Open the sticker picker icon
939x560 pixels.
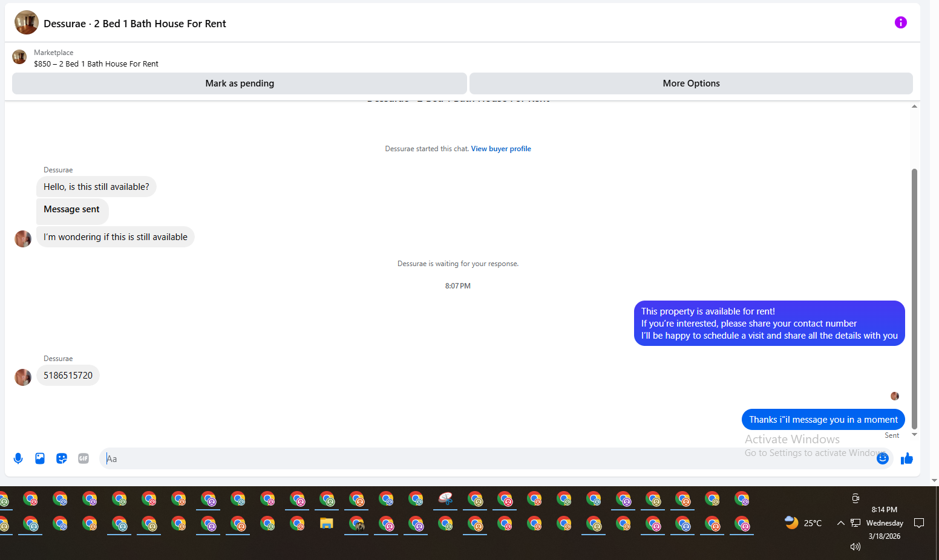coord(62,458)
